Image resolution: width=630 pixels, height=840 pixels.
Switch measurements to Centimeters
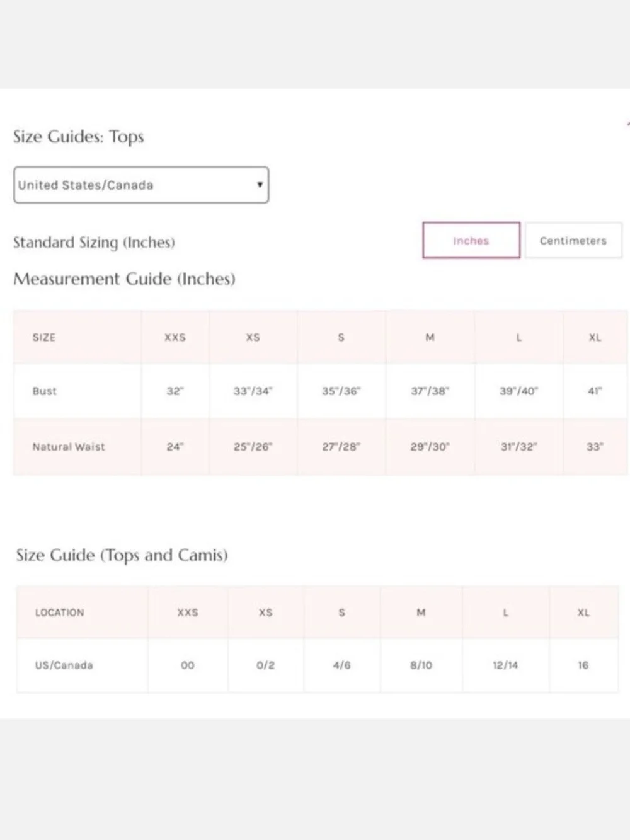tap(573, 240)
